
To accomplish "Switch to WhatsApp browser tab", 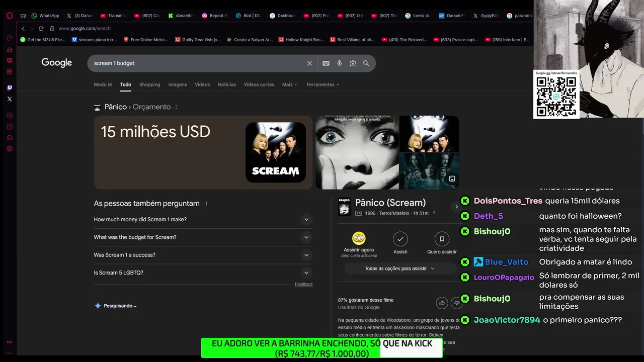I will (x=45, y=16).
